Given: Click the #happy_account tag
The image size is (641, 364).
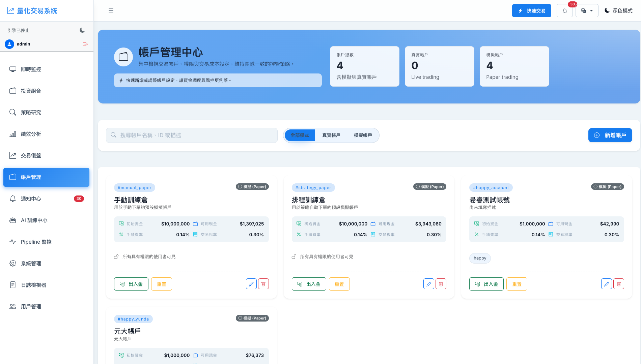Looking at the screenshot, I should (491, 188).
